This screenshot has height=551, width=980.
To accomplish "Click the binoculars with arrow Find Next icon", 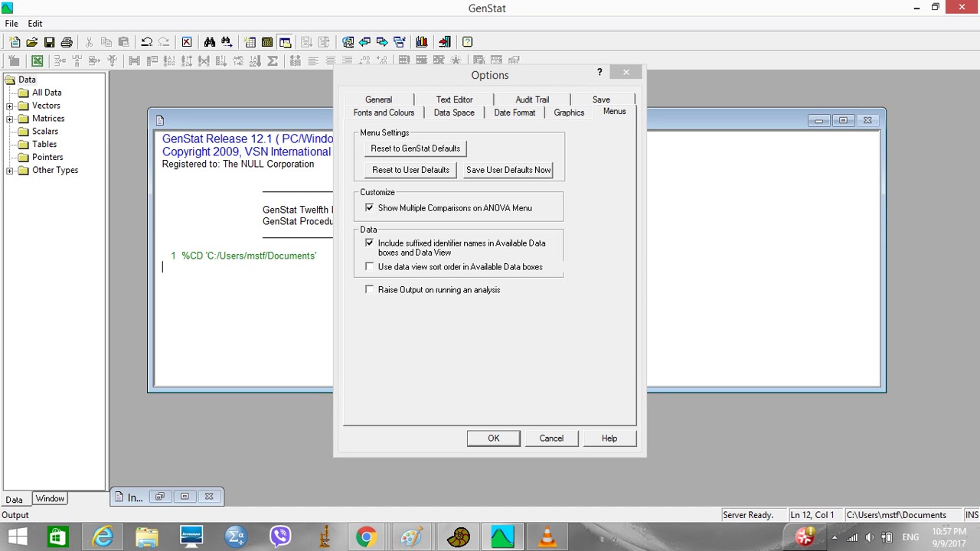I will 227,42.
